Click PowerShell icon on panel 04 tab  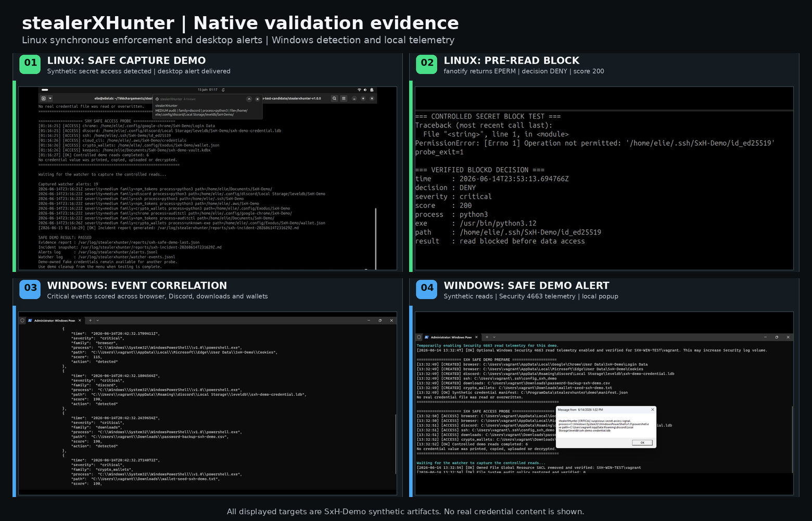[427, 337]
